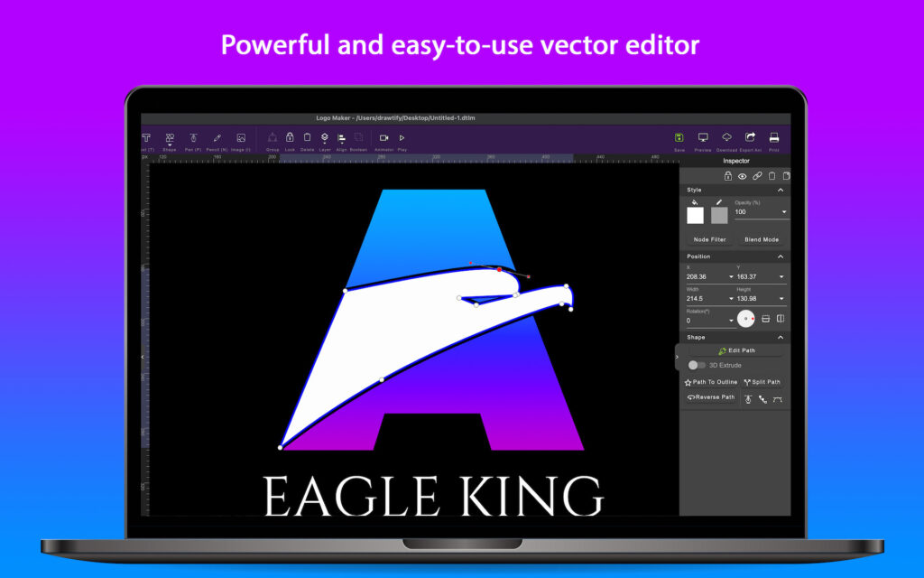Click the X value 208.36
Screen dimensions: 924x578
(696, 276)
